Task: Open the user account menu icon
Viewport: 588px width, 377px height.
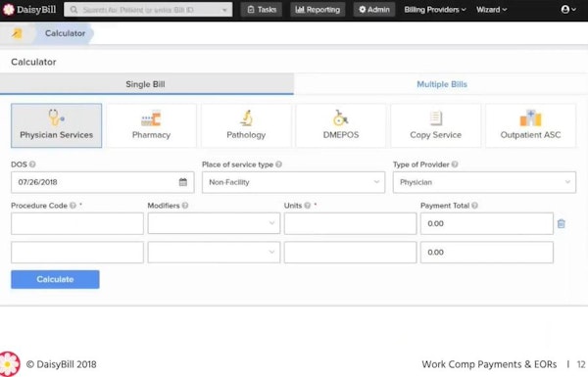Action: click(x=568, y=10)
